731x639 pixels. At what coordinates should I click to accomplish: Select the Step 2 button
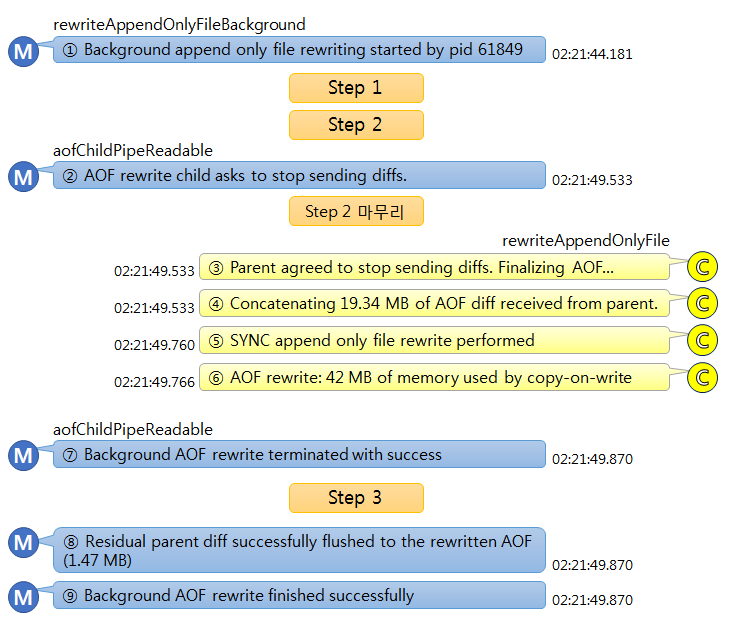coord(356,125)
